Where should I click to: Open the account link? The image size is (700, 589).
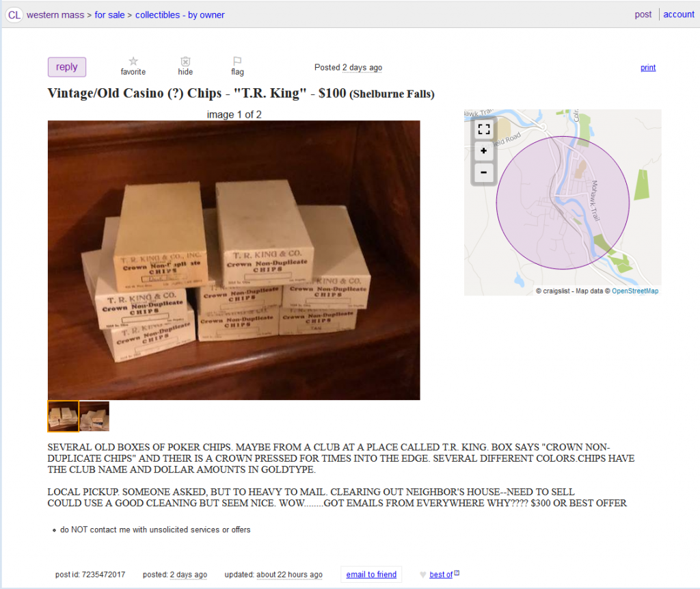click(679, 14)
